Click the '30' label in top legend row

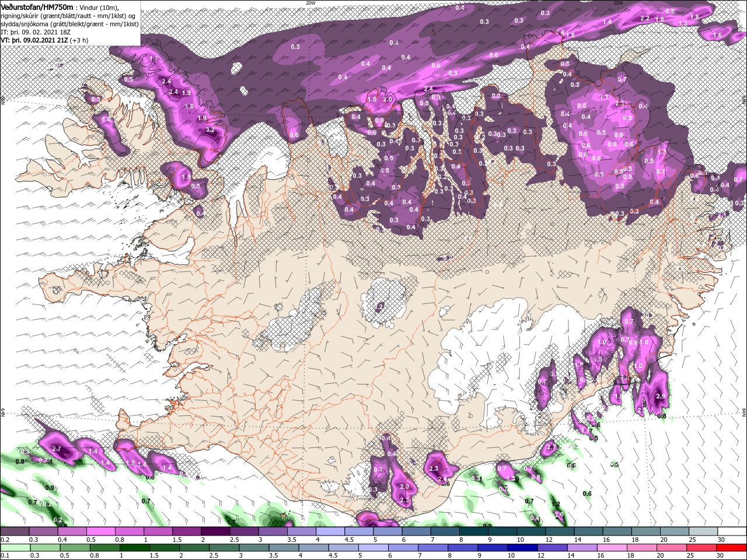tap(721, 540)
